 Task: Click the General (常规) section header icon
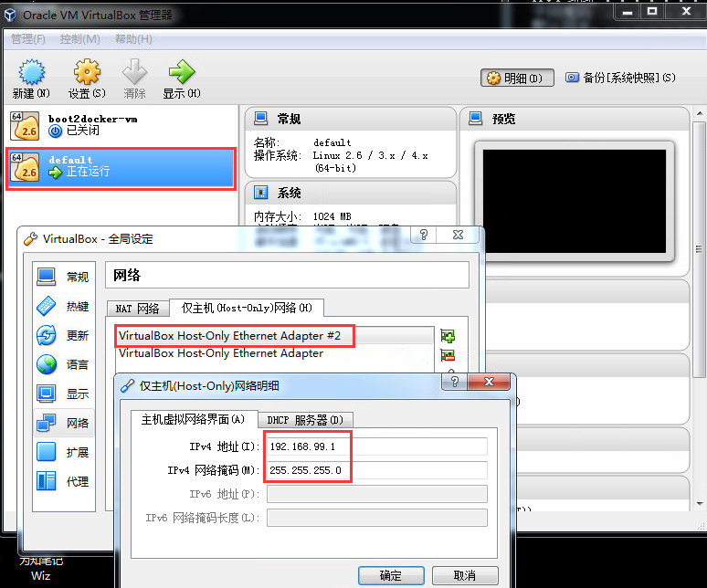260,119
